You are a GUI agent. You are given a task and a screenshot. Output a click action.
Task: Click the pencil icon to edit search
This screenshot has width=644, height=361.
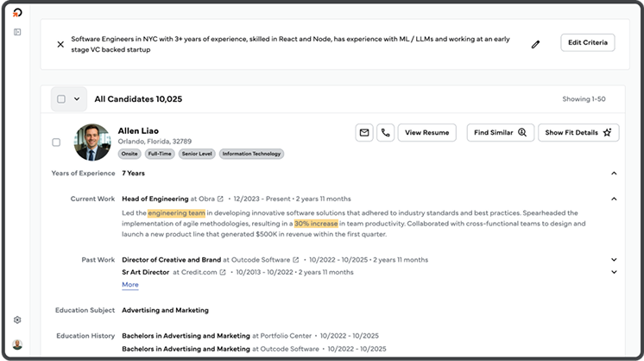click(535, 44)
